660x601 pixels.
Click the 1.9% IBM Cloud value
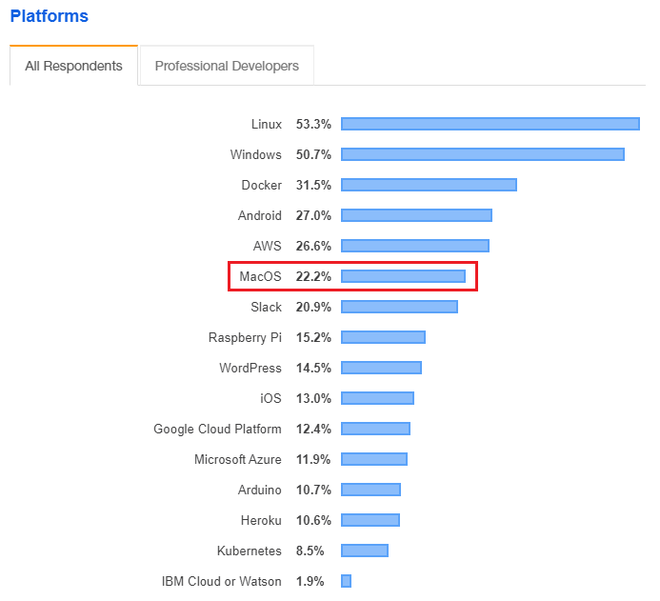click(x=310, y=581)
